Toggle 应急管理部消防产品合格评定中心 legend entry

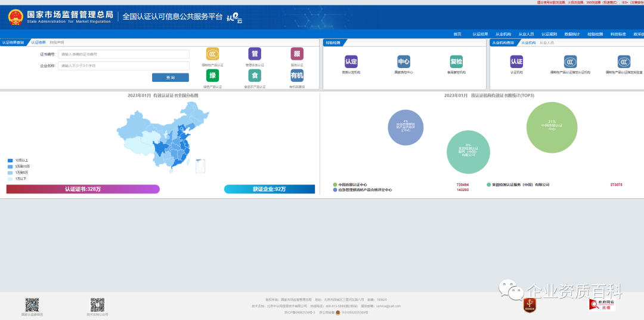coord(363,190)
